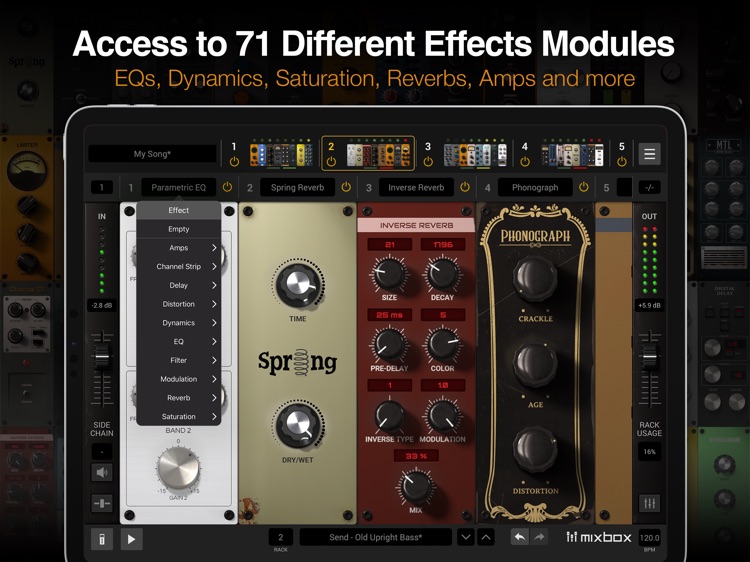Start playback with the play button
Viewport: 750px width, 562px height.
[131, 540]
